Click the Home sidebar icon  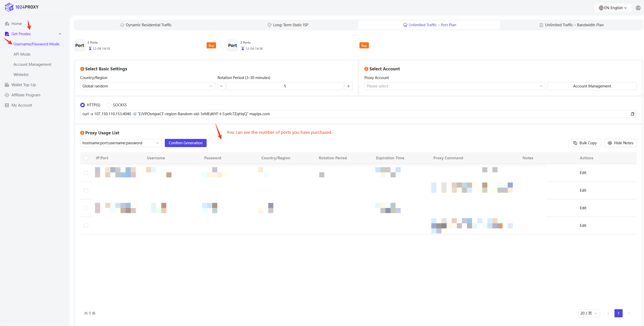[x=7, y=24]
